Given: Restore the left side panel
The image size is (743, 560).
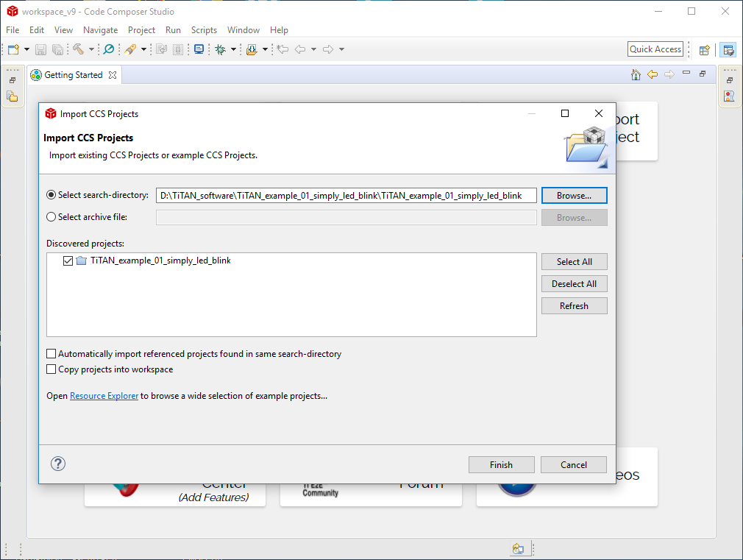Looking at the screenshot, I should pos(13,81).
